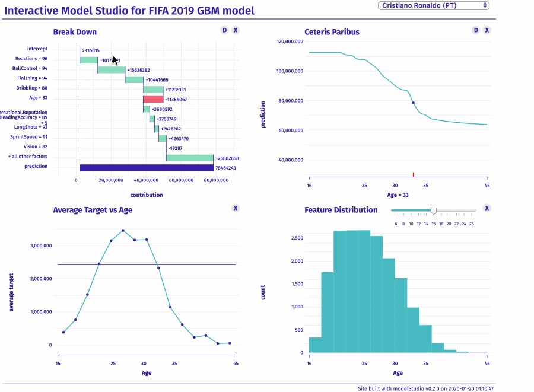Close the Ceteris Paribus panel with X icon

pyautogui.click(x=487, y=30)
